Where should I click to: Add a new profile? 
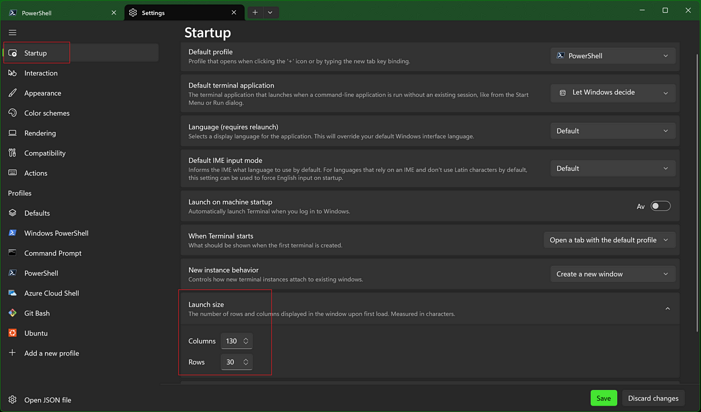click(80, 353)
